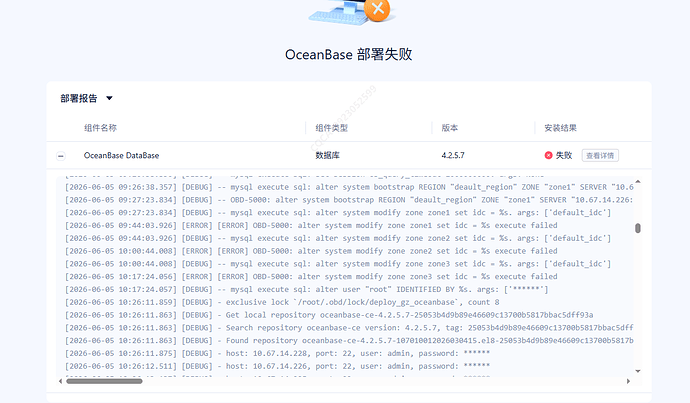Select the OceanBase DataBase component name
This screenshot has width=690, height=403.
click(x=121, y=155)
